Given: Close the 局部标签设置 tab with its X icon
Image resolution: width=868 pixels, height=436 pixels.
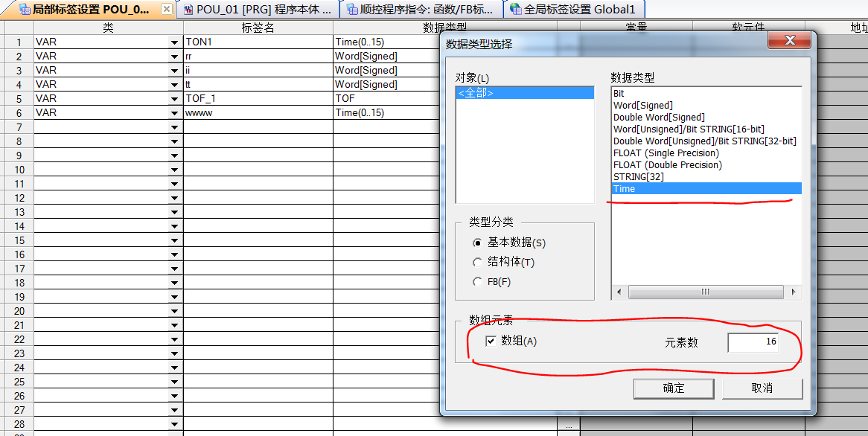Looking at the screenshot, I should (167, 10).
